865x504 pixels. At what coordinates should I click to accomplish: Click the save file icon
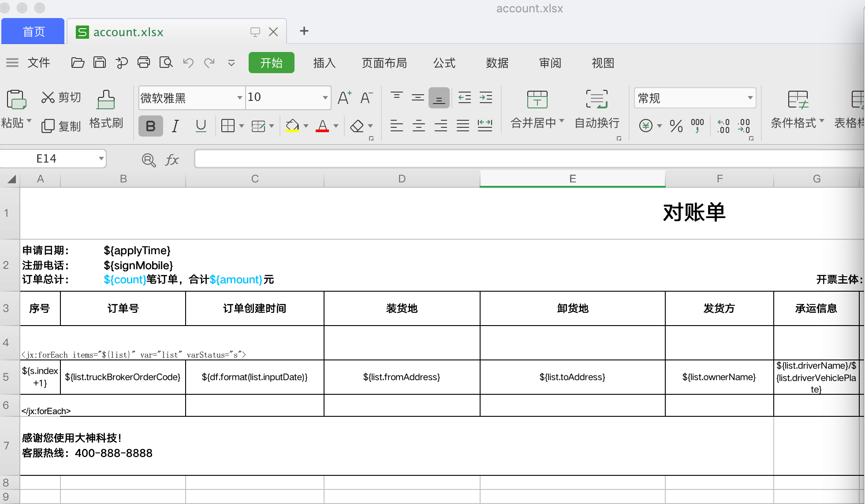click(100, 63)
